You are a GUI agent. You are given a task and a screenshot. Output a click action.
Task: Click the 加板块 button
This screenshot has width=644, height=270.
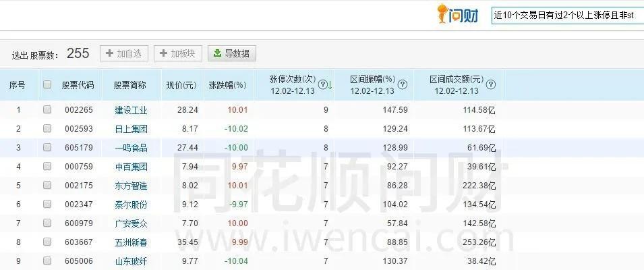[x=178, y=53]
